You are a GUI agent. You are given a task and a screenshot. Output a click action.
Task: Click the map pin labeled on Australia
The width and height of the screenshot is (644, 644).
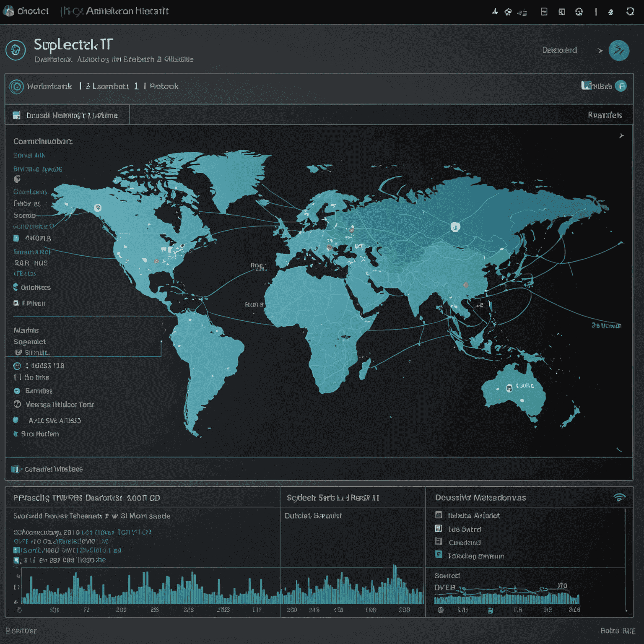[509, 388]
